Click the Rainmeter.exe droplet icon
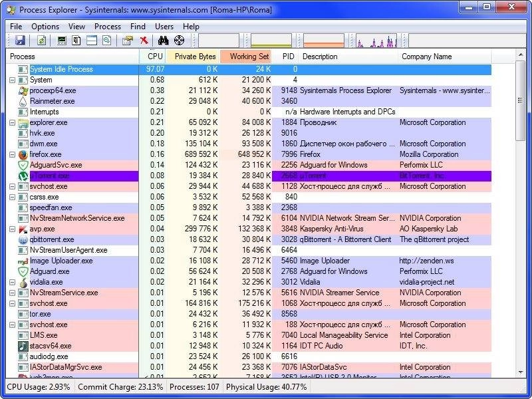The height and width of the screenshot is (399, 532). pyautogui.click(x=23, y=101)
